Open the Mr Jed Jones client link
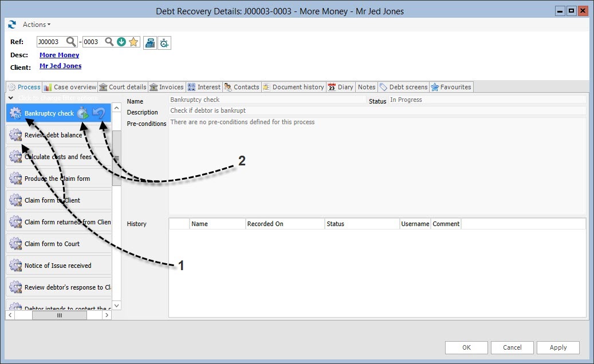This screenshot has width=594, height=364. point(60,66)
